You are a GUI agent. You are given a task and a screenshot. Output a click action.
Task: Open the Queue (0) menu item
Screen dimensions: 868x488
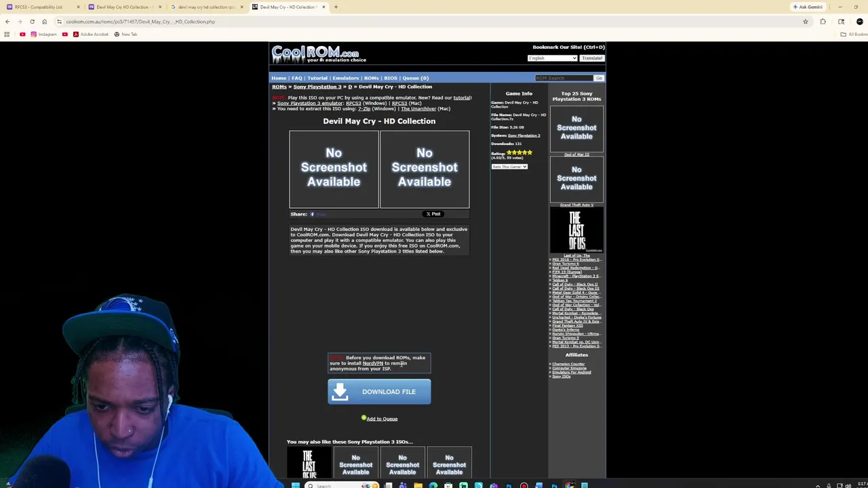[x=416, y=78]
